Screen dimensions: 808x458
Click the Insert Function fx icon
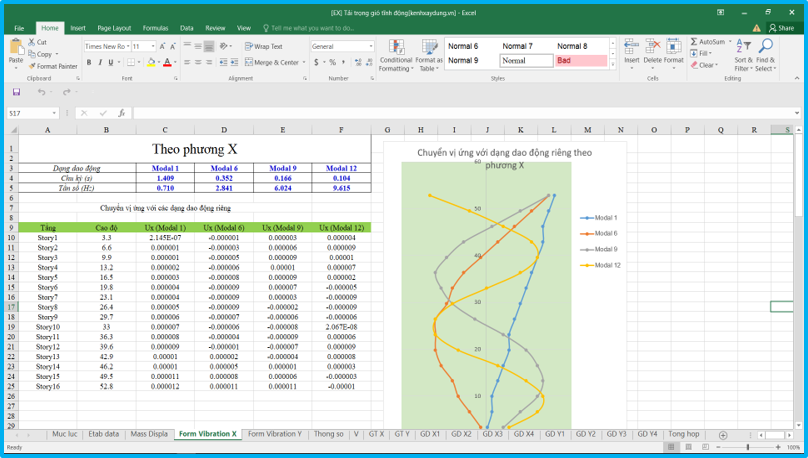coord(121,113)
